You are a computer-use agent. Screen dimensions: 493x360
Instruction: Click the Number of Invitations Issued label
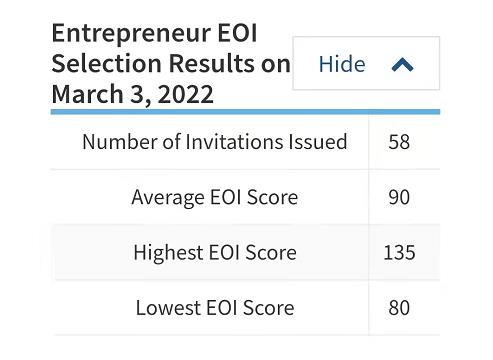215,142
